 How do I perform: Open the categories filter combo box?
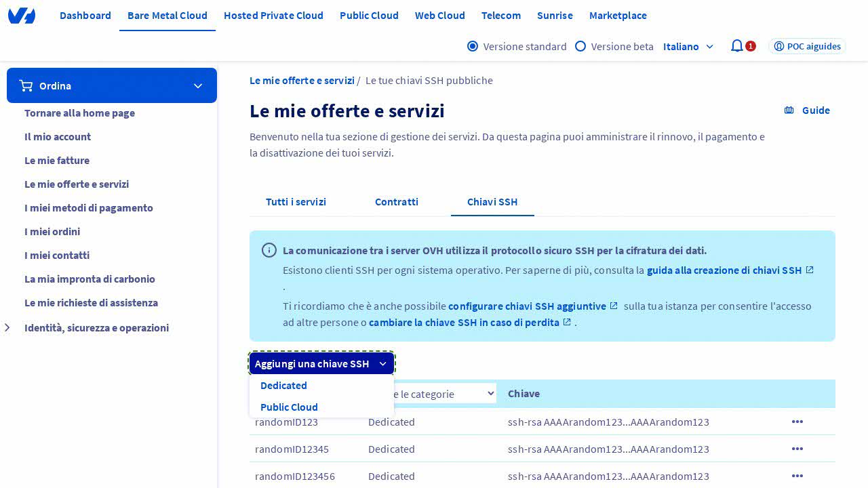[445, 394]
